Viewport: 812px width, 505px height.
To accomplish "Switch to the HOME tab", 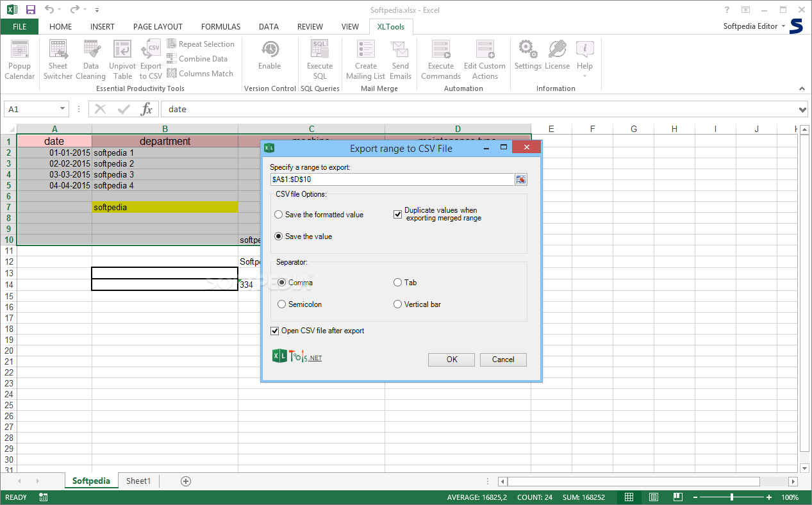I will tap(60, 27).
